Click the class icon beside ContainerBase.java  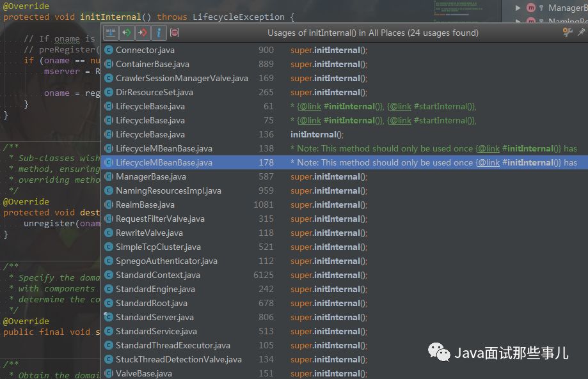pos(109,64)
